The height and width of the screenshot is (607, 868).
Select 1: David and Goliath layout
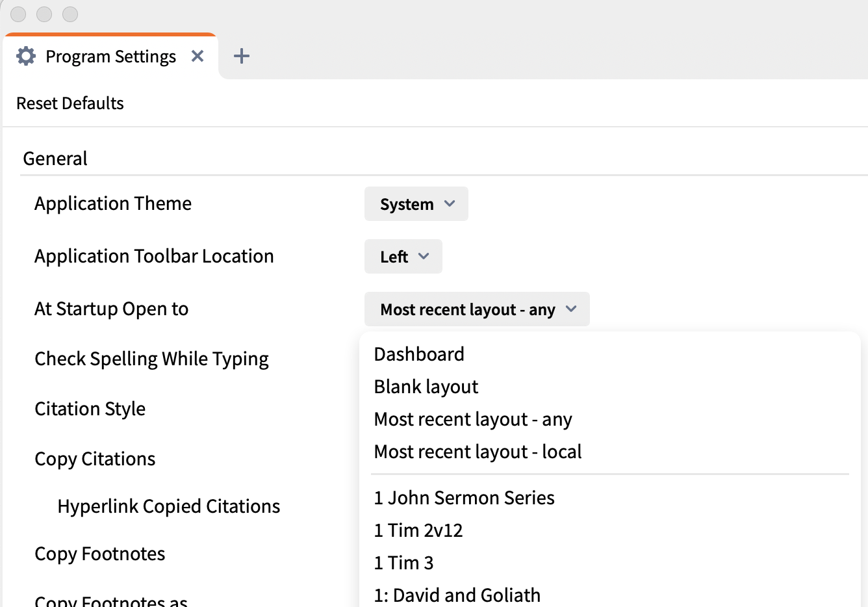457,595
